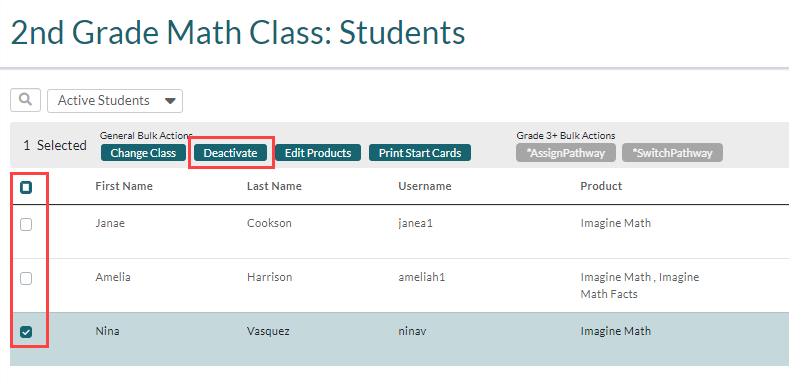Uncheck Nina Vasquez's checkbox
Screen dimensions: 789x388
pyautogui.click(x=26, y=332)
